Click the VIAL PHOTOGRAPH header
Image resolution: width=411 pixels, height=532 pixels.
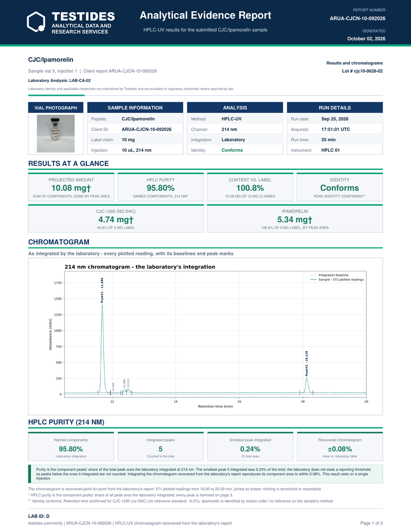click(x=56, y=108)
